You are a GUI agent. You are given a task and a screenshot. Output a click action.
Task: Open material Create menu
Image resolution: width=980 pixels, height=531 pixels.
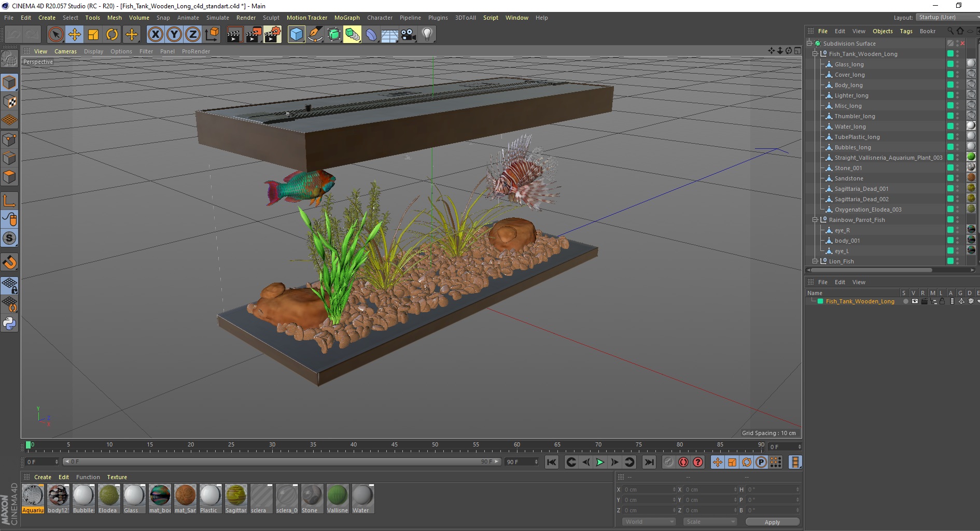point(43,477)
